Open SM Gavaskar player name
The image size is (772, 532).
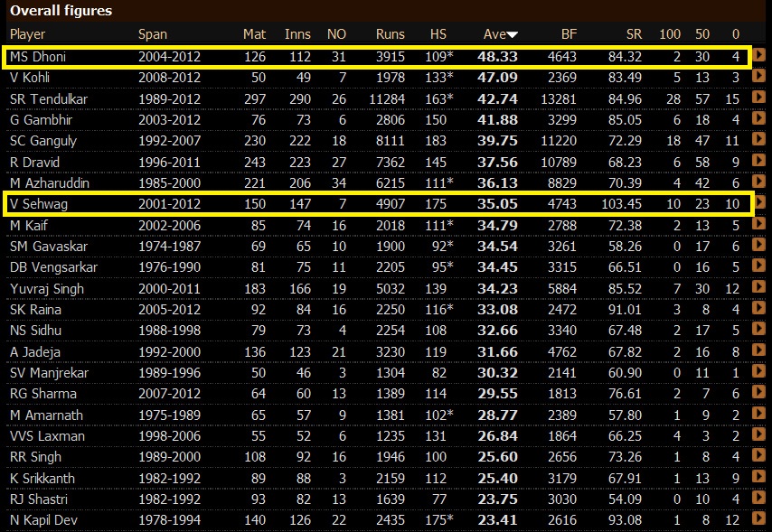click(x=49, y=246)
